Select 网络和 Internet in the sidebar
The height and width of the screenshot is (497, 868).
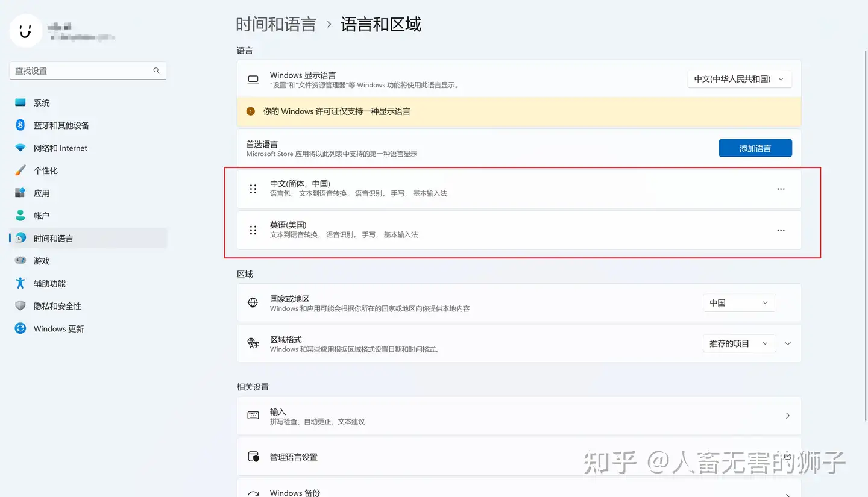[x=88, y=148]
